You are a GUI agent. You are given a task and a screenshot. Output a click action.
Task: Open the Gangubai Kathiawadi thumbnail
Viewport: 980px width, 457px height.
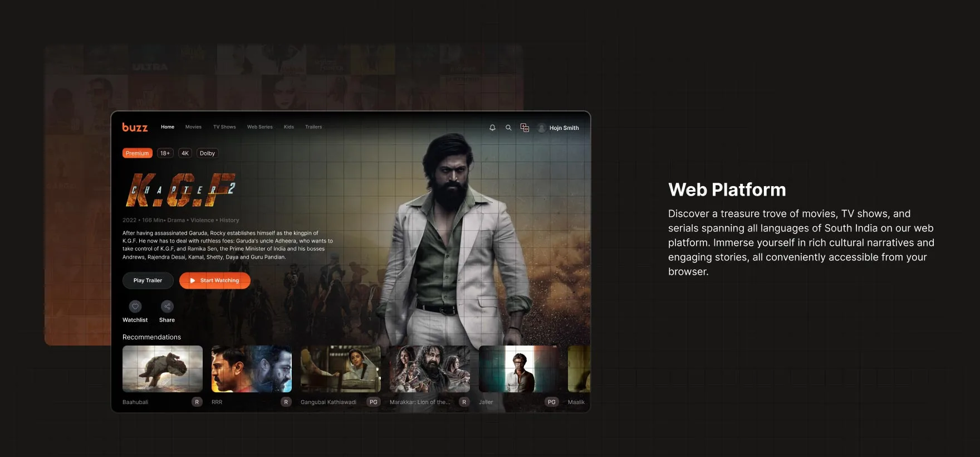tap(341, 368)
